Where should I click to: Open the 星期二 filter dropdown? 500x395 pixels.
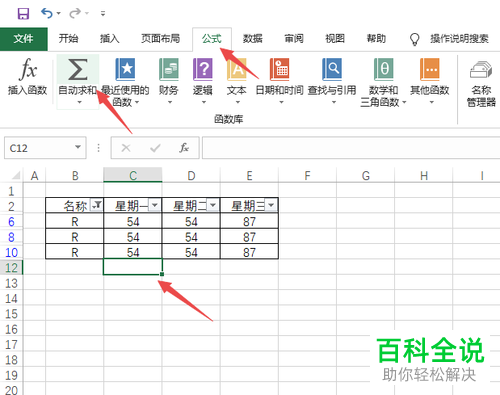point(213,205)
